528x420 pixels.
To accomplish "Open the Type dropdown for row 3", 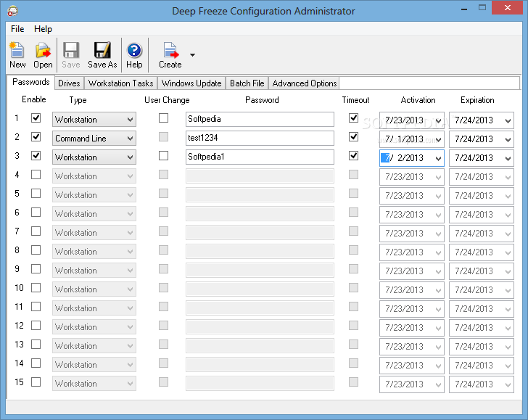I will 94,157.
